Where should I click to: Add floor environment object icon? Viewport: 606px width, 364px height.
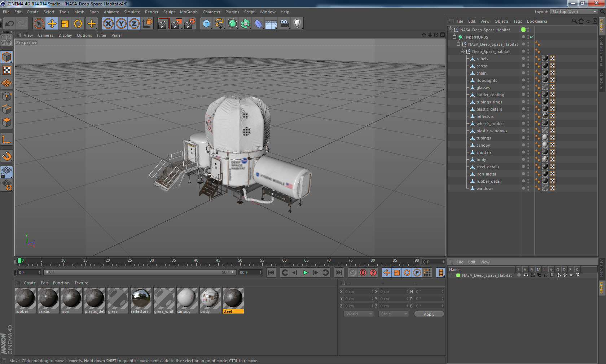pos(271,24)
